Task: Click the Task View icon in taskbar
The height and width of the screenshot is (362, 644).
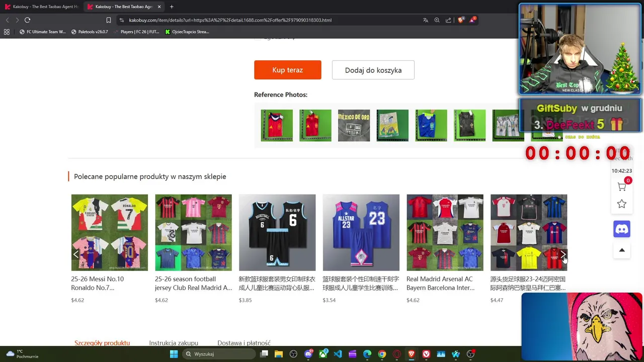Action: [x=264, y=354]
